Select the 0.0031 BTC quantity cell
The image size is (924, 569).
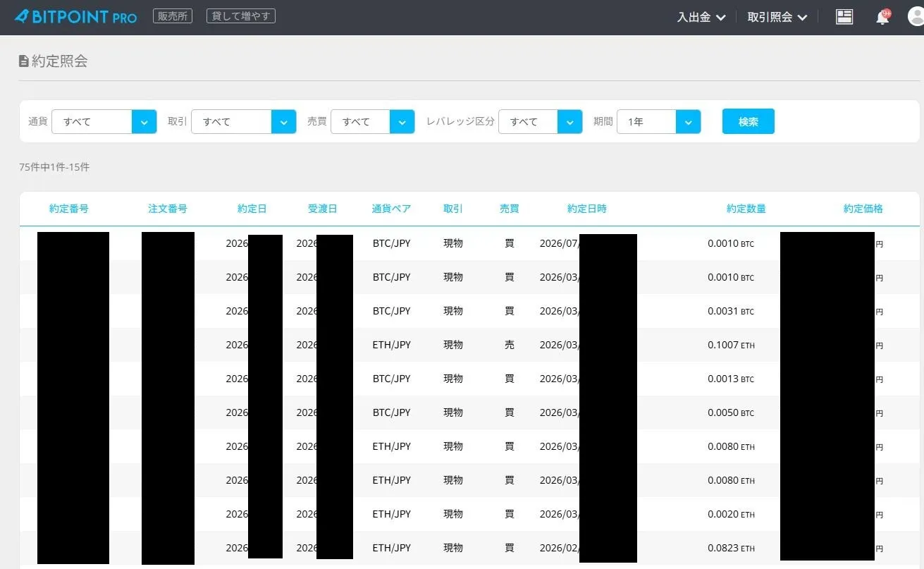731,311
